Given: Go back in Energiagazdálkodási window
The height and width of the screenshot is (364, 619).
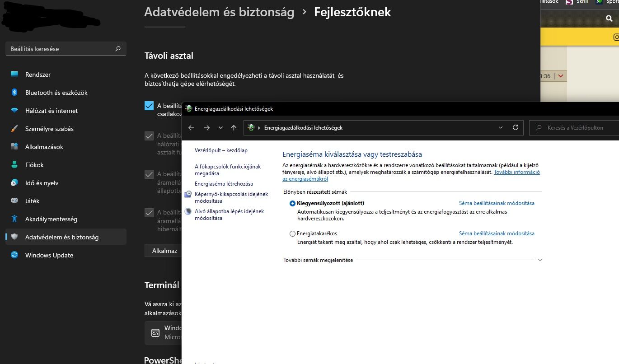Looking at the screenshot, I should click(191, 128).
